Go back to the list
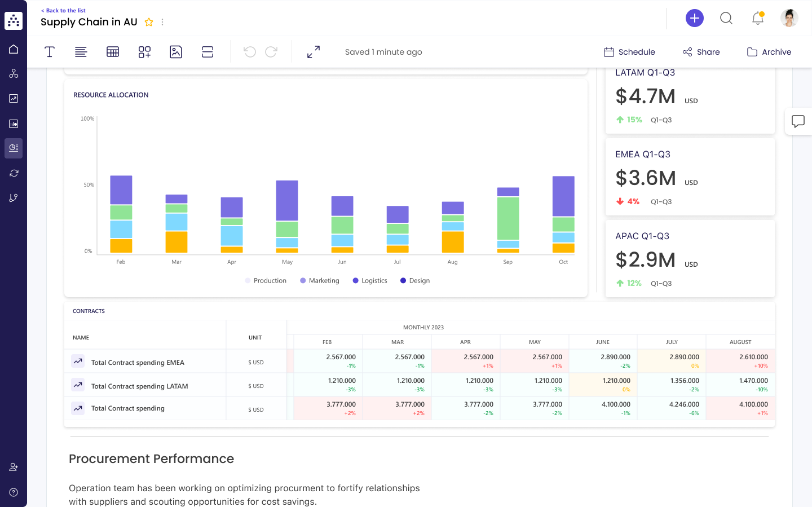Image resolution: width=812 pixels, height=507 pixels. coord(63,10)
